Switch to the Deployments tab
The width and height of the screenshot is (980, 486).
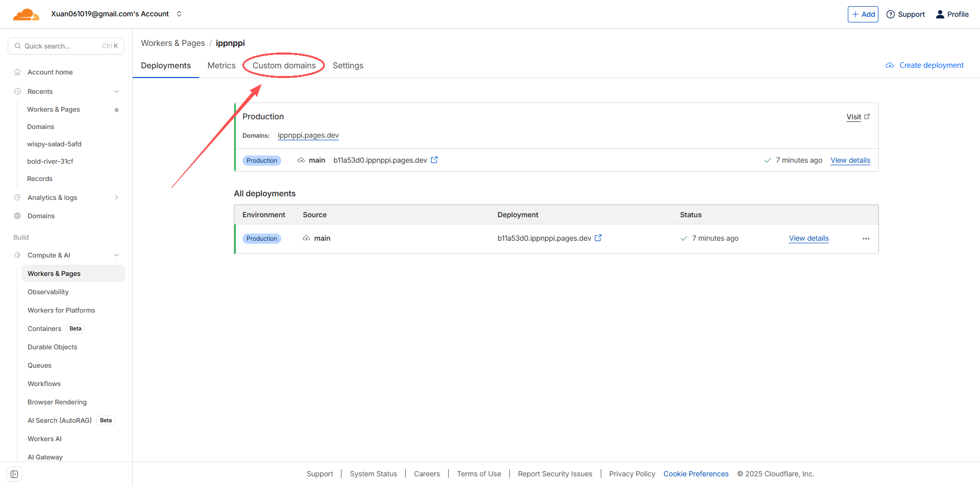[x=166, y=65]
